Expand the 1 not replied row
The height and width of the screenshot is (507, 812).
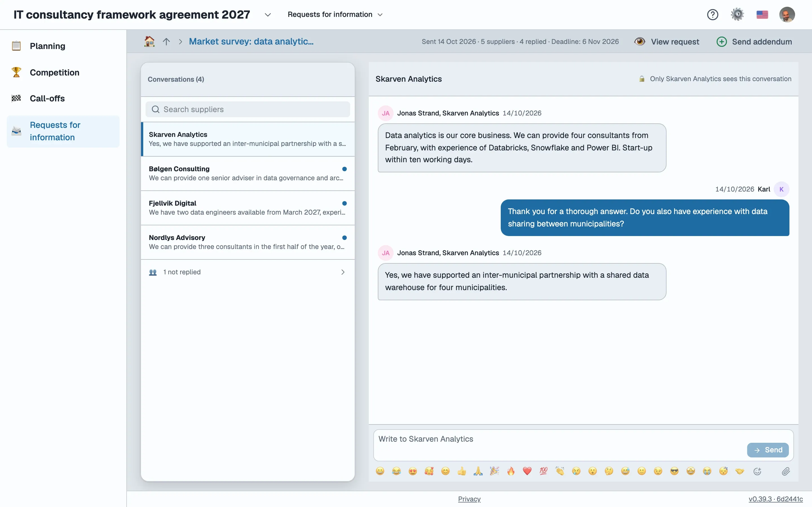coord(248,272)
